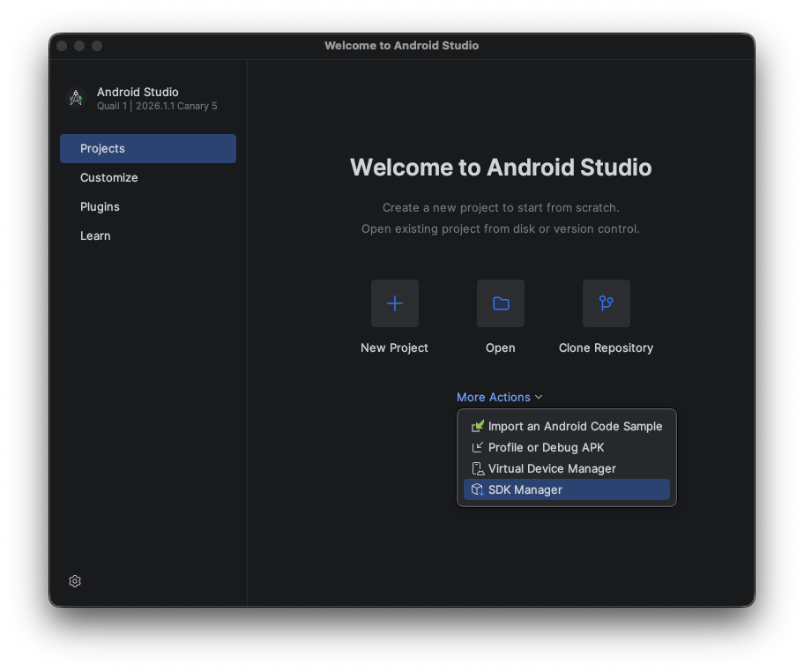The height and width of the screenshot is (672, 804).
Task: Open the Learn section
Action: [148, 235]
